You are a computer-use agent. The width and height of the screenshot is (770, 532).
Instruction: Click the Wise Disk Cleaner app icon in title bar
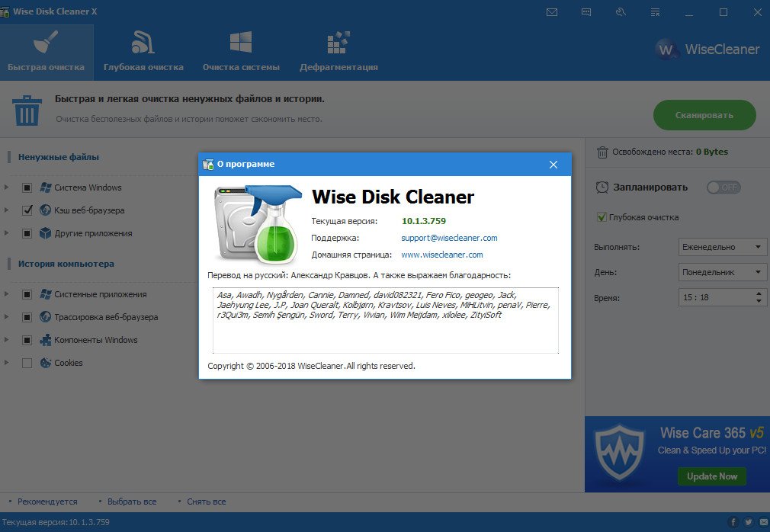click(x=5, y=11)
